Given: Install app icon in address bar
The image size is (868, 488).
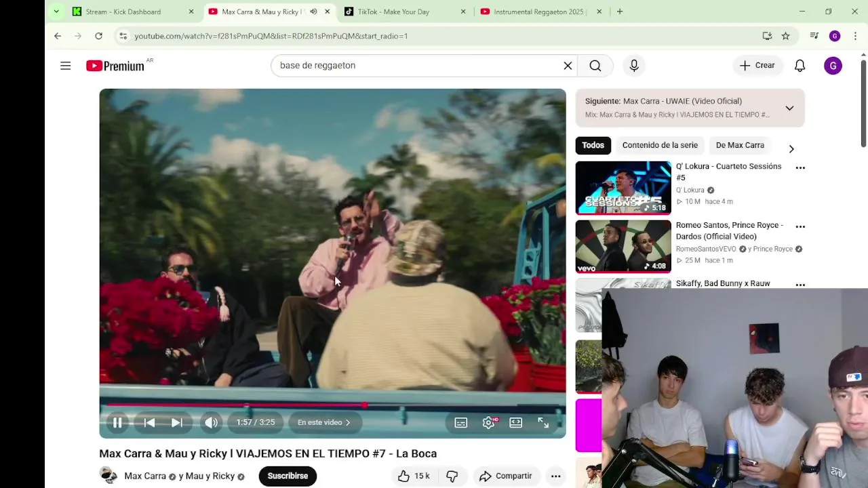Looking at the screenshot, I should coord(767,36).
